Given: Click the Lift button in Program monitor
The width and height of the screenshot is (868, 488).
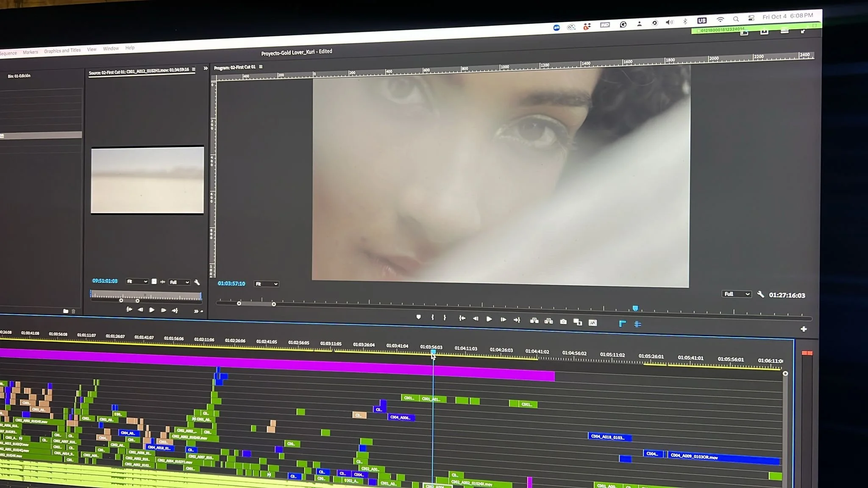Looking at the screenshot, I should pyautogui.click(x=534, y=321).
